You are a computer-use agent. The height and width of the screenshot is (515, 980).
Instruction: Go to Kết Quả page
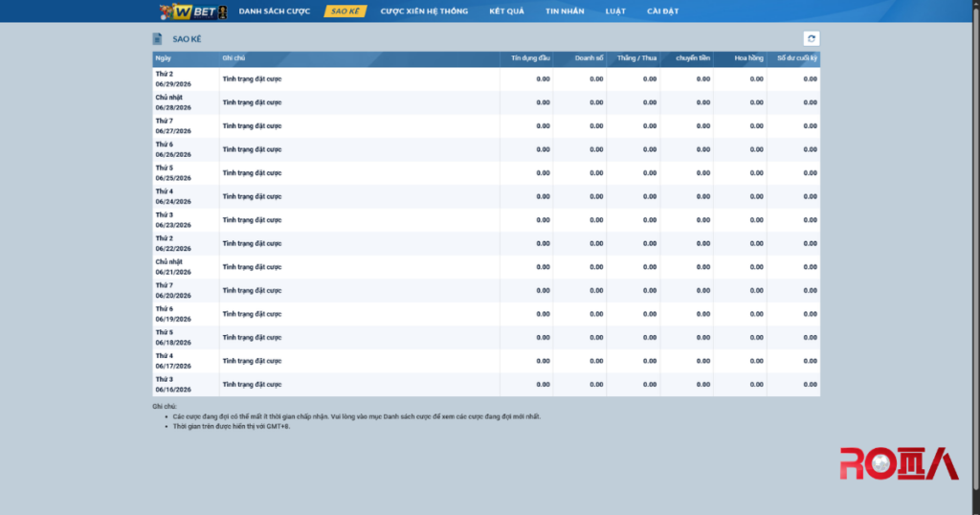507,11
